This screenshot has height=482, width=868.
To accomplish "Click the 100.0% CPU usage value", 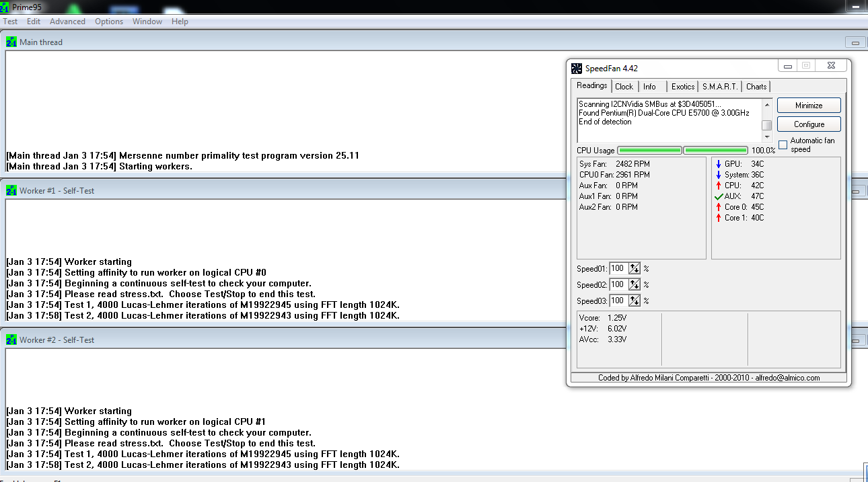I will point(763,151).
